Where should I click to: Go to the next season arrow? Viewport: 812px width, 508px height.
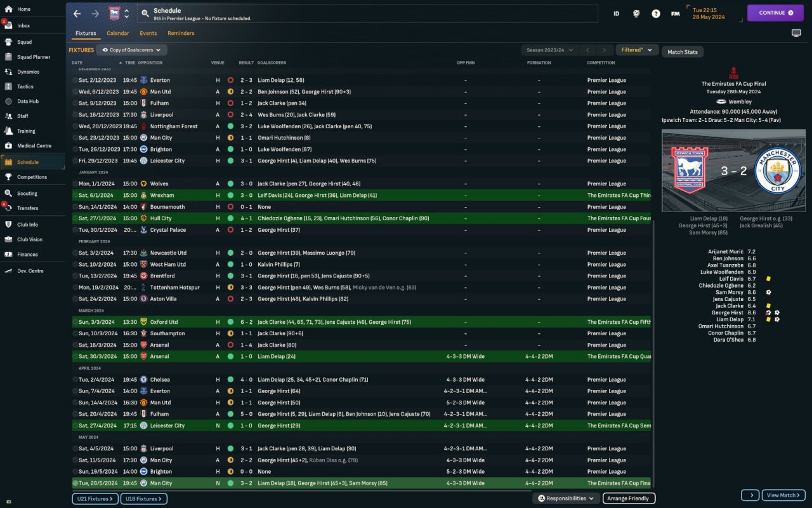click(x=605, y=50)
